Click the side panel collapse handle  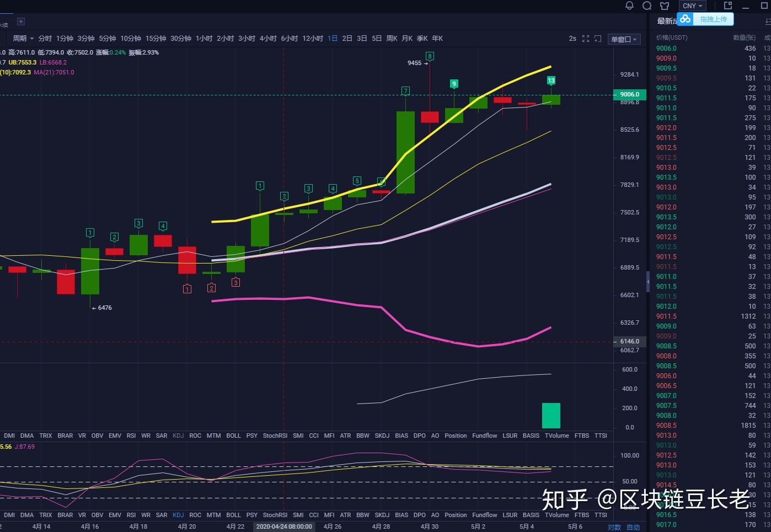pos(648,282)
